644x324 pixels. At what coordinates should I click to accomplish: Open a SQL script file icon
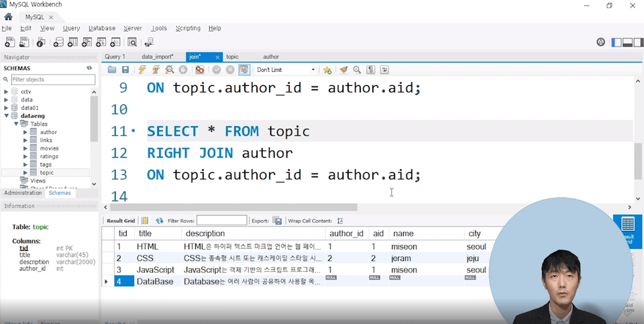24,42
